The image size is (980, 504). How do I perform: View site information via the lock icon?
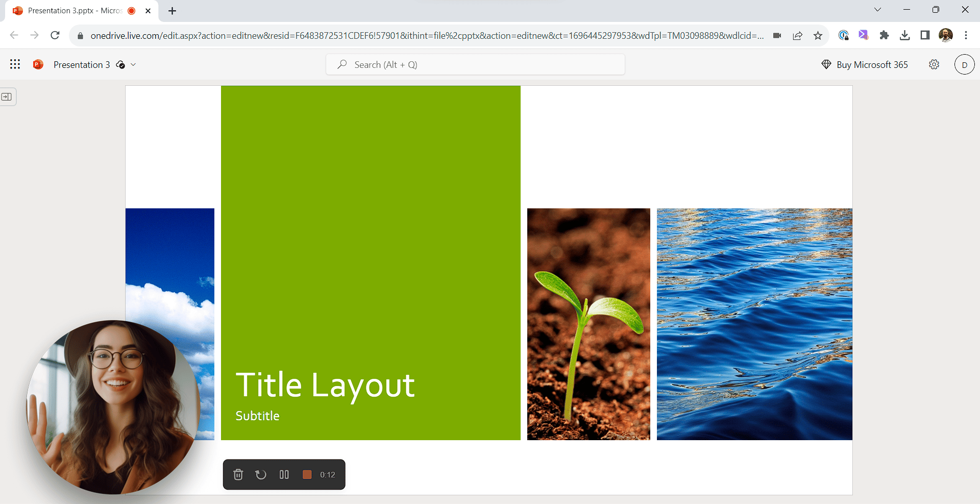pos(80,35)
